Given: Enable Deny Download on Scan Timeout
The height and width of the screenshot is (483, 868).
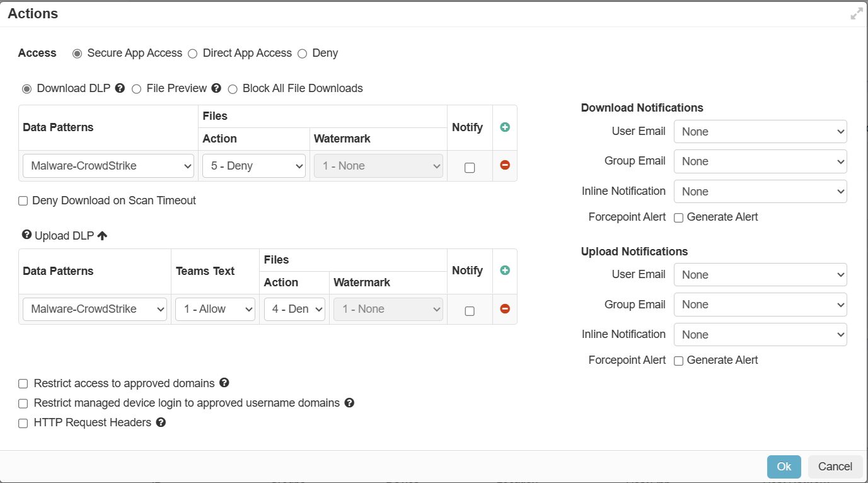Looking at the screenshot, I should click(23, 201).
